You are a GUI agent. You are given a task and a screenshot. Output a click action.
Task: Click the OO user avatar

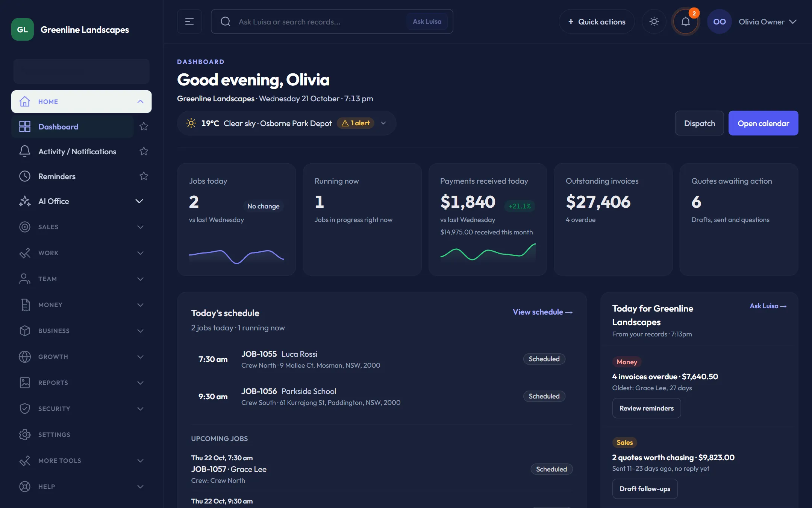click(720, 21)
